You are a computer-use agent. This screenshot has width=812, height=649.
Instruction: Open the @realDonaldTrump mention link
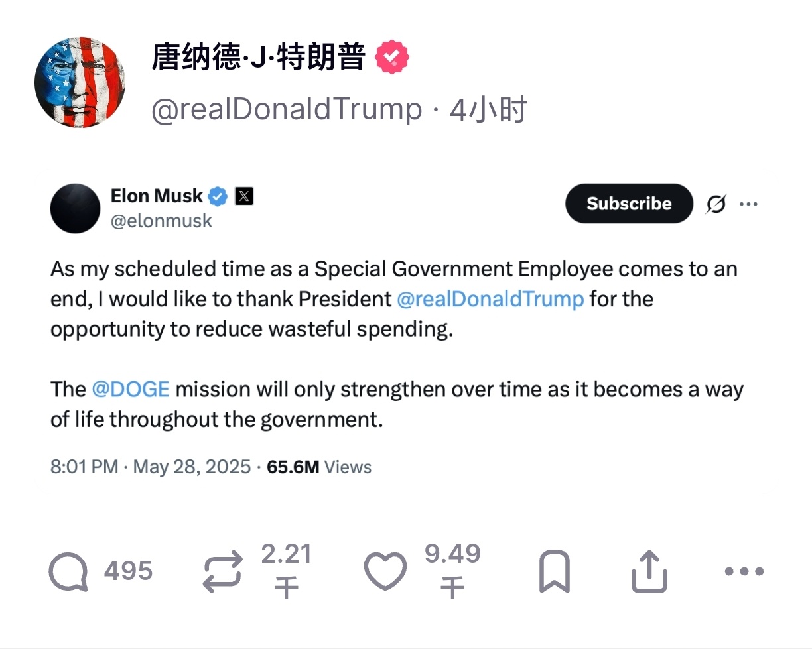tap(490, 299)
